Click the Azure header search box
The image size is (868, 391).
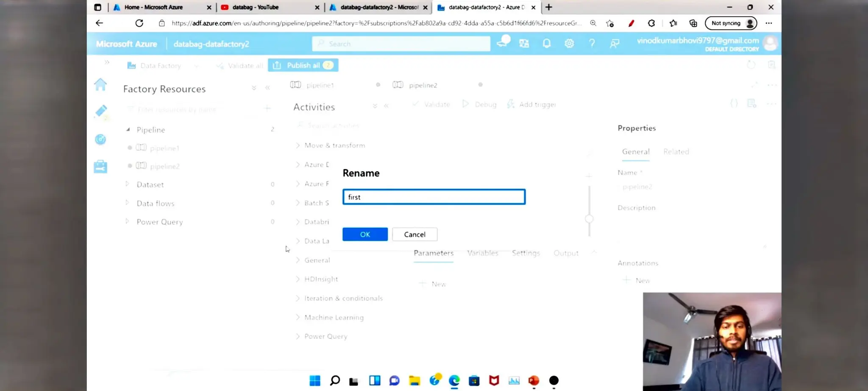pos(401,44)
